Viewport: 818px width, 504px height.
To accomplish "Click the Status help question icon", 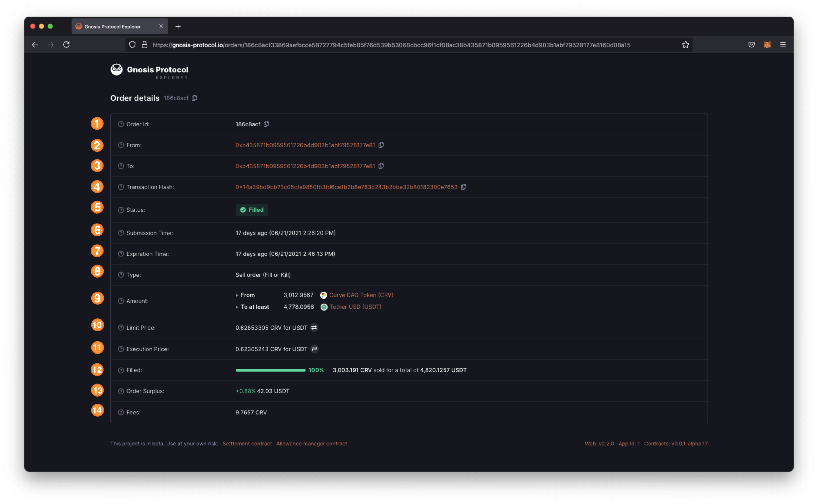I will (x=121, y=210).
